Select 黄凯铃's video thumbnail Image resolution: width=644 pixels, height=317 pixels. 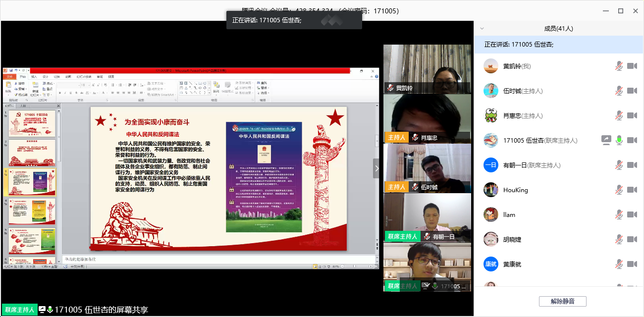427,68
